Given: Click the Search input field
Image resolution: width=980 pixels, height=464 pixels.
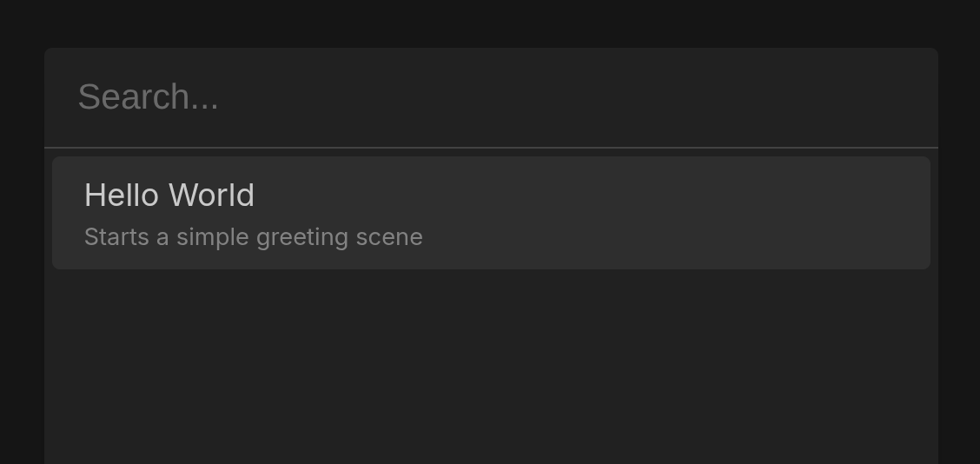Looking at the screenshot, I should [x=491, y=97].
